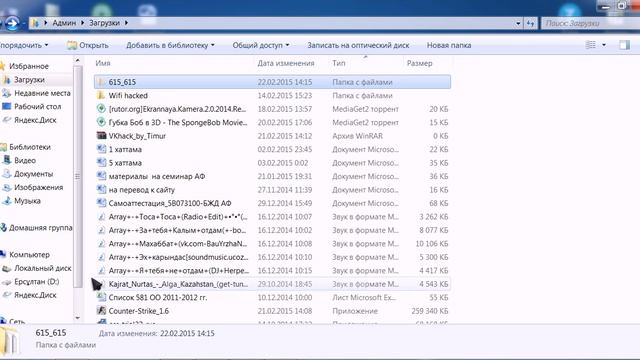Select Компьютер in navigation pane
The width and height of the screenshot is (640, 360).
coord(29,255)
